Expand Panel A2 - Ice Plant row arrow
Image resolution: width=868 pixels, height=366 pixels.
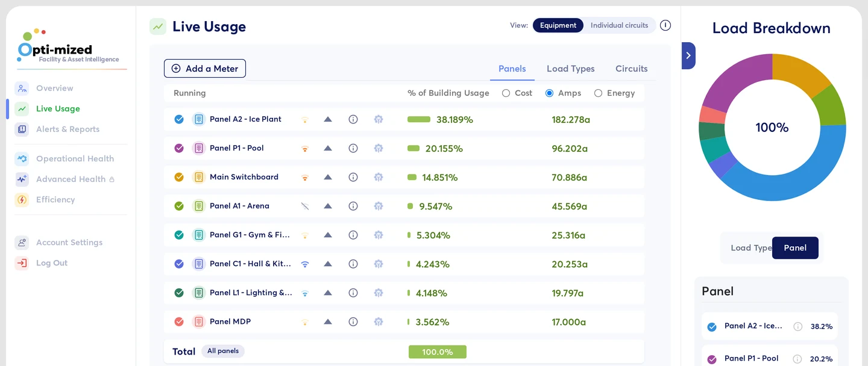click(328, 119)
